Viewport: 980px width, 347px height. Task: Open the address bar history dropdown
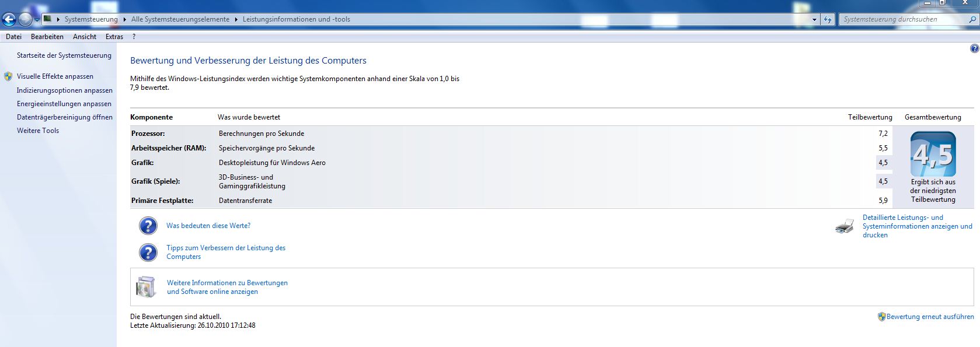pos(814,19)
